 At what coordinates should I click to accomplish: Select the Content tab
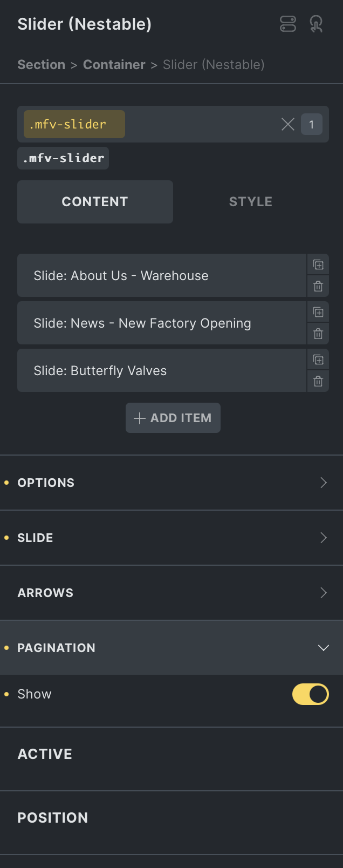pos(95,202)
